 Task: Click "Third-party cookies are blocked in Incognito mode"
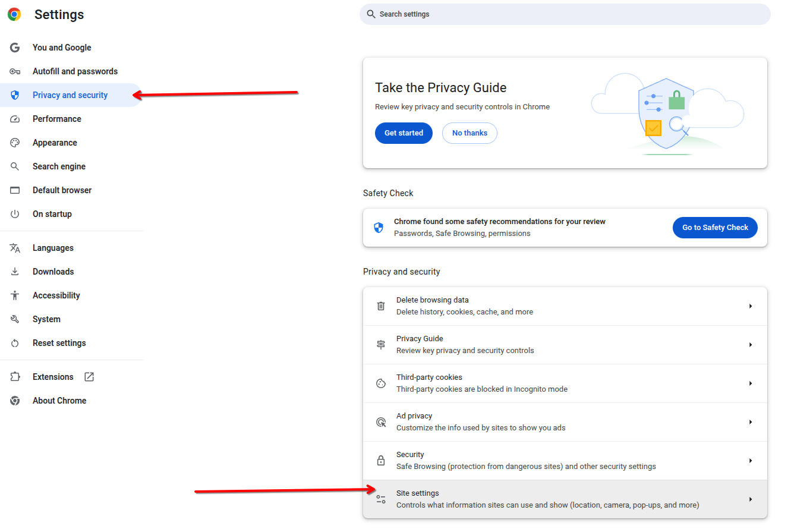pyautogui.click(x=482, y=389)
